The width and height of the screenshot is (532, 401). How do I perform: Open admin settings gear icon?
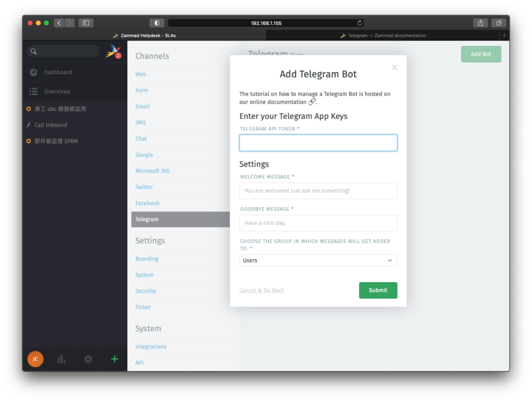[88, 359]
